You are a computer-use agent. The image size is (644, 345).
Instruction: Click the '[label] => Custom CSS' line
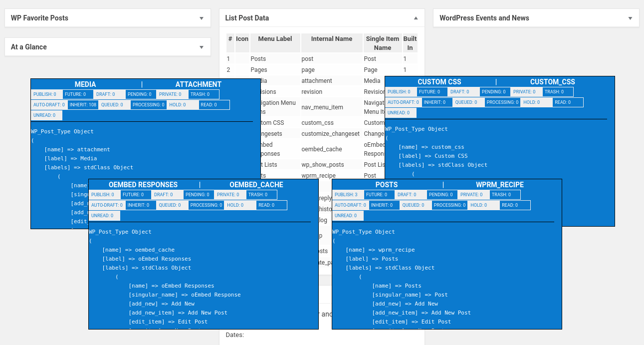pos(433,156)
